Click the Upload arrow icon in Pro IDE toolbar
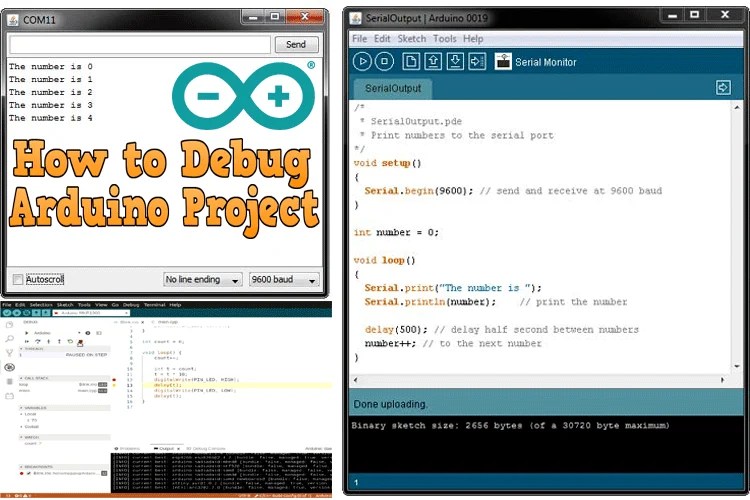The image size is (750, 500). tap(17, 312)
